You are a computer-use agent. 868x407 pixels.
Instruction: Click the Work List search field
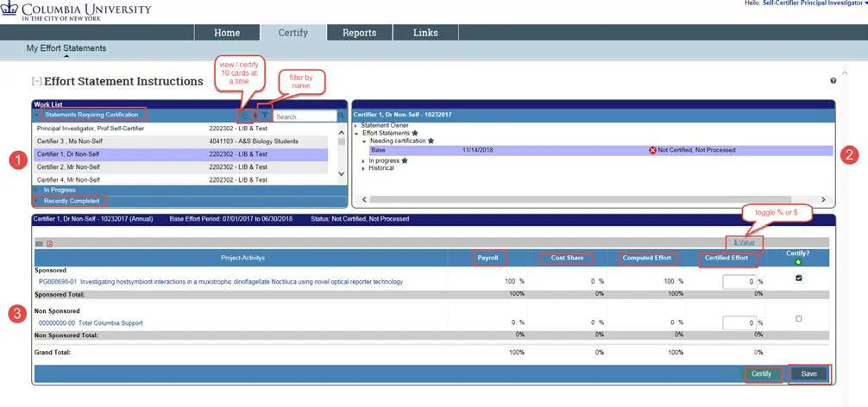pos(305,116)
